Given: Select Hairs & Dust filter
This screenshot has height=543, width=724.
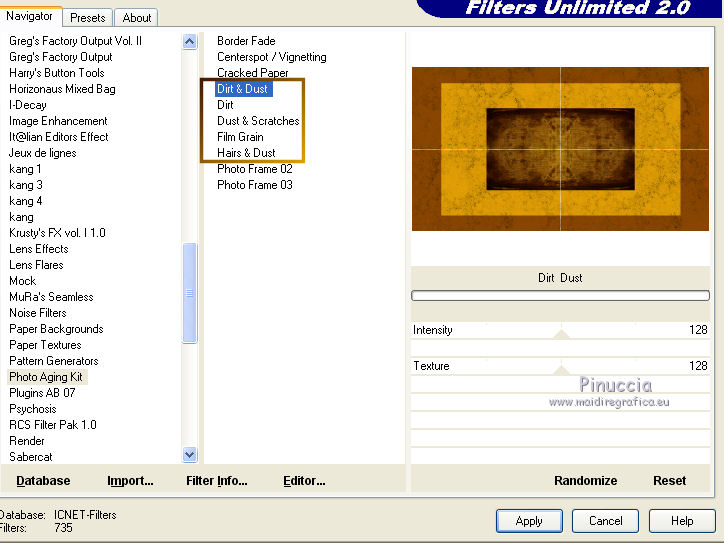Looking at the screenshot, I should 246,153.
